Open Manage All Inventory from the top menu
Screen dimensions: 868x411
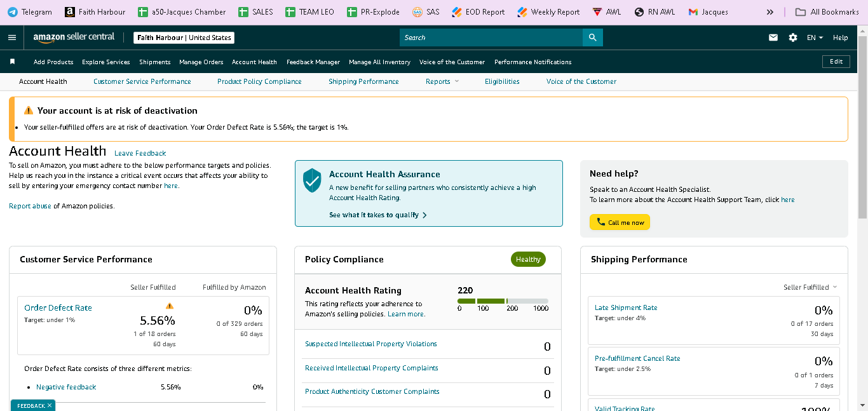pyautogui.click(x=380, y=62)
